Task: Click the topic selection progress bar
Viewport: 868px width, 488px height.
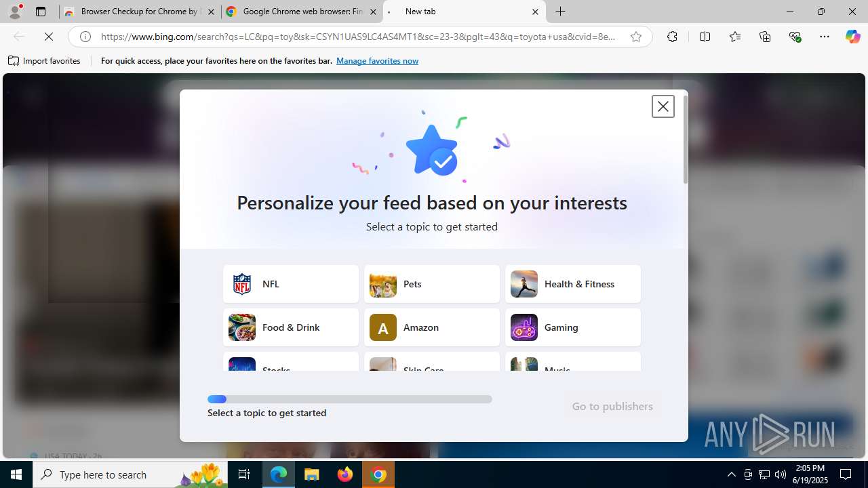Action: [350, 399]
